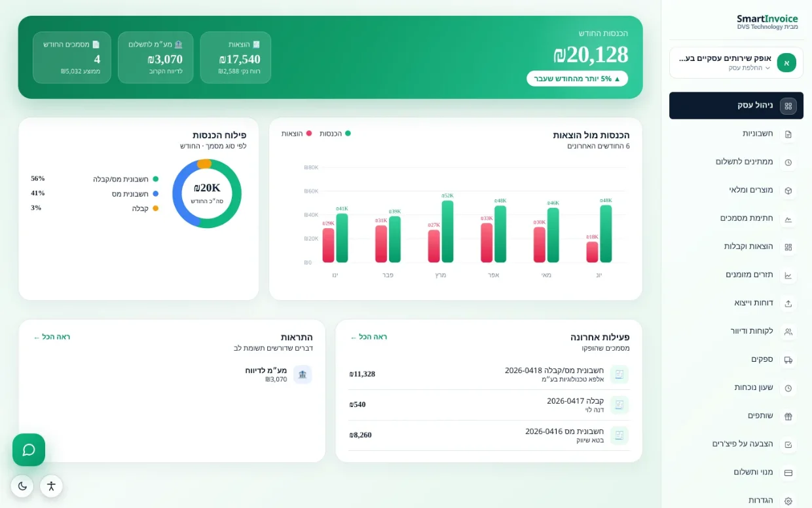
Task: Open חשבונית מס 2026-0416 row
Action: [489, 435]
